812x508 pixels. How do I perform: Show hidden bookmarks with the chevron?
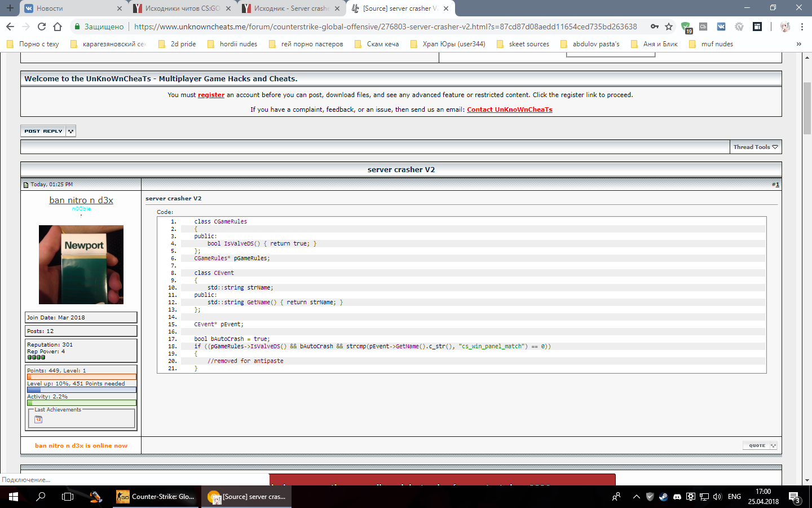tap(798, 44)
